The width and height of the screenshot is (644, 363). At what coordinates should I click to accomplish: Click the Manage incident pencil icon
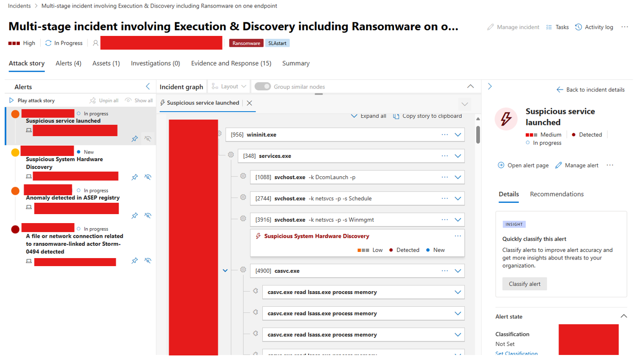(490, 27)
